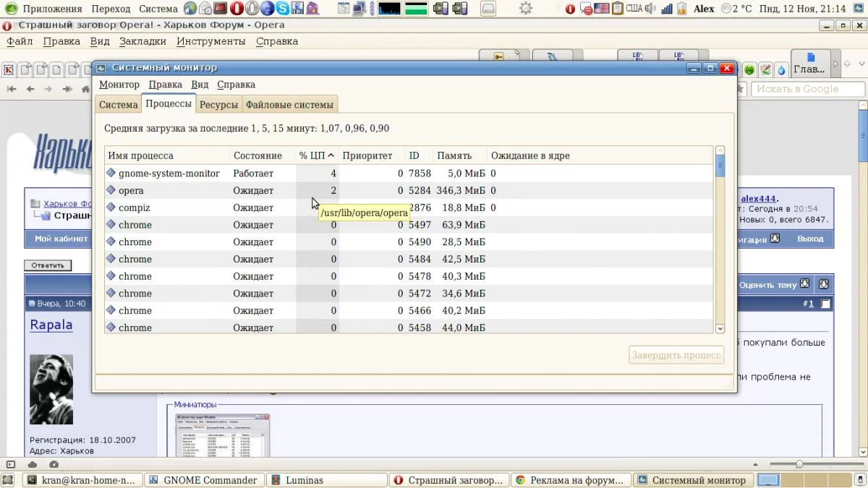Go back in Opera navigation toolbar
Viewport: 868px width, 488px height.
30,89
